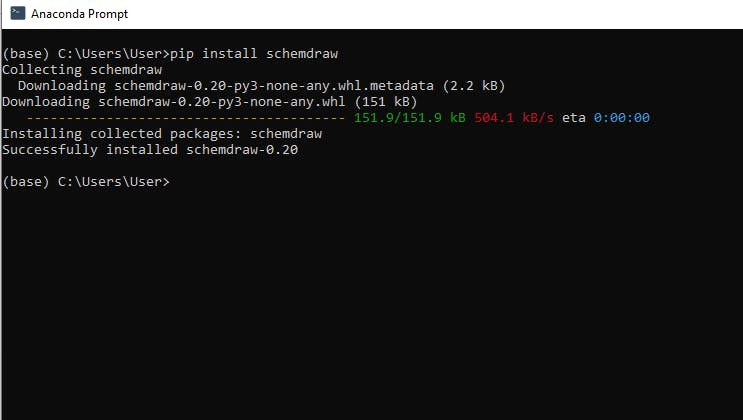The height and width of the screenshot is (420, 743).
Task: Click the Anaconda Prompt title bar icon
Action: click(17, 14)
